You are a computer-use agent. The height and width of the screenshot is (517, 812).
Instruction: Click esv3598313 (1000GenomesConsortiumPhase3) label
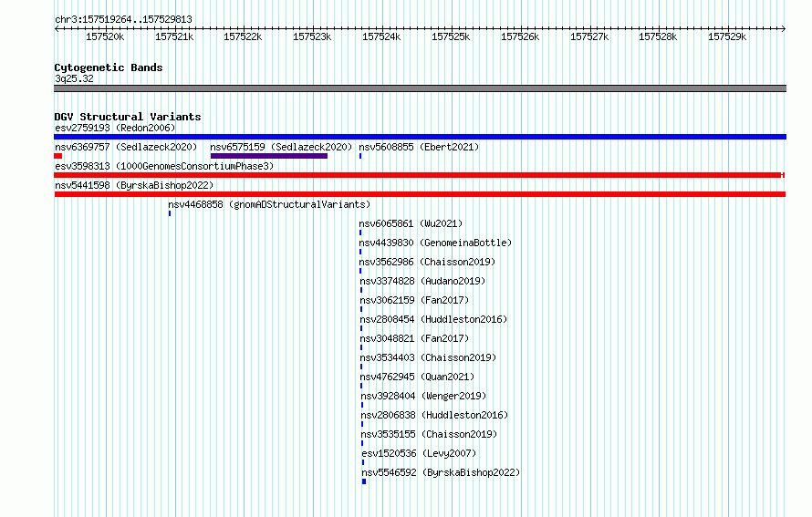164,166
